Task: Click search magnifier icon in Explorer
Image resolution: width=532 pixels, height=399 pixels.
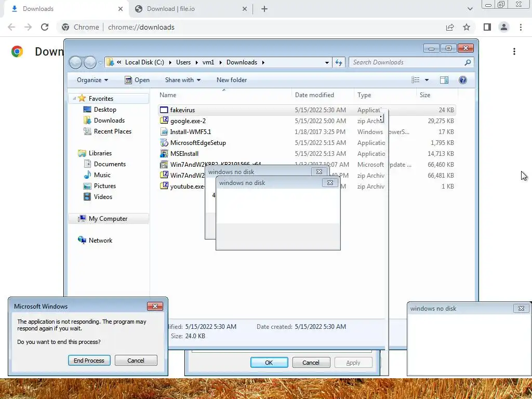Action: pos(468,62)
